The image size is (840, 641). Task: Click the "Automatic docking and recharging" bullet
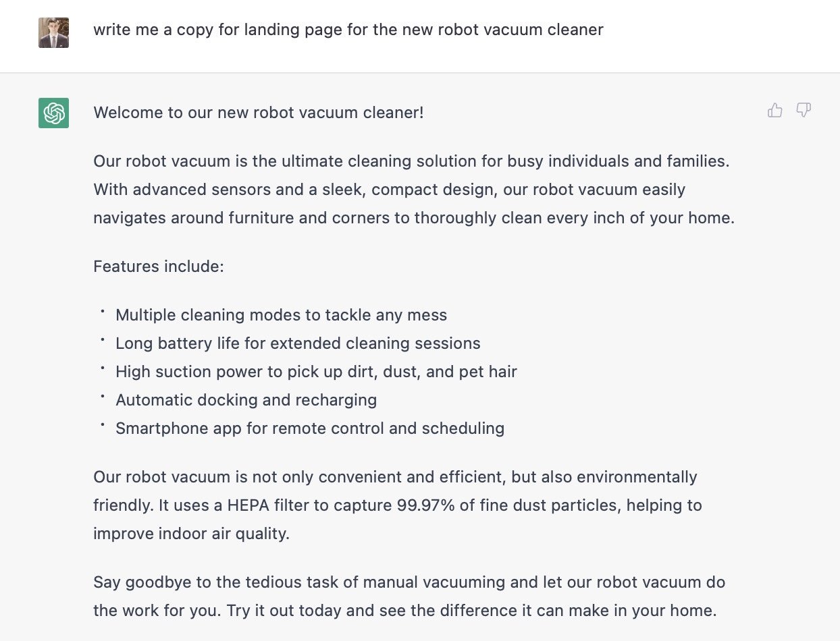click(x=246, y=400)
